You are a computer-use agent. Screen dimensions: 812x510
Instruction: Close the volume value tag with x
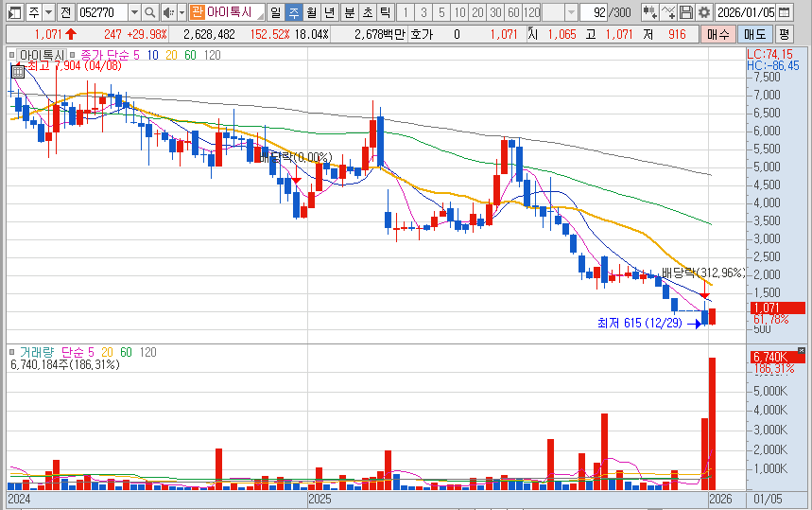click(801, 351)
